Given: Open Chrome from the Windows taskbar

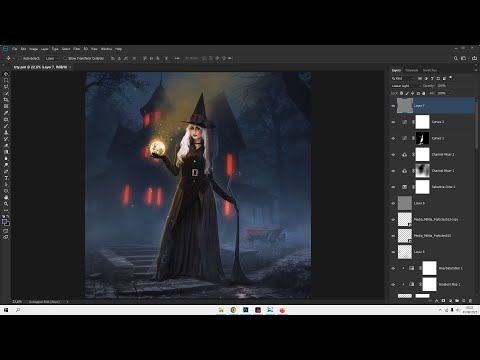Looking at the screenshot, I should tap(233, 310).
